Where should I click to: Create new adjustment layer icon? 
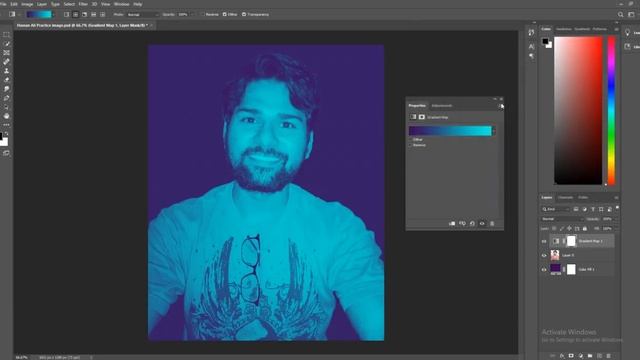point(580,356)
